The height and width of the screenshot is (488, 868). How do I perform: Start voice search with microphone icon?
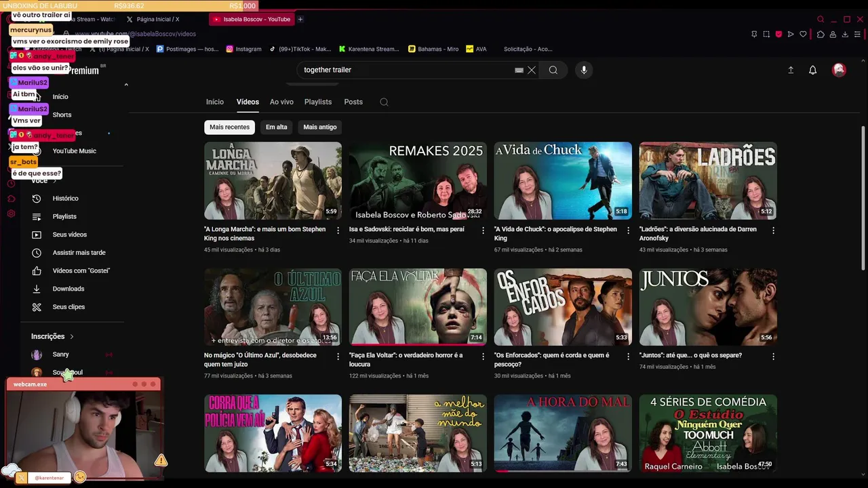tap(584, 70)
